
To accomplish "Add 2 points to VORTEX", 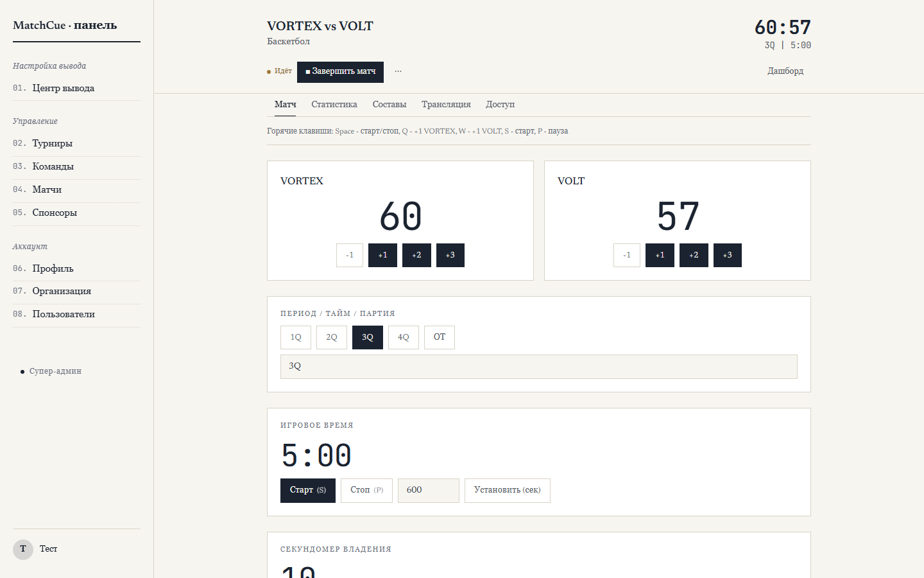I will pyautogui.click(x=416, y=255).
